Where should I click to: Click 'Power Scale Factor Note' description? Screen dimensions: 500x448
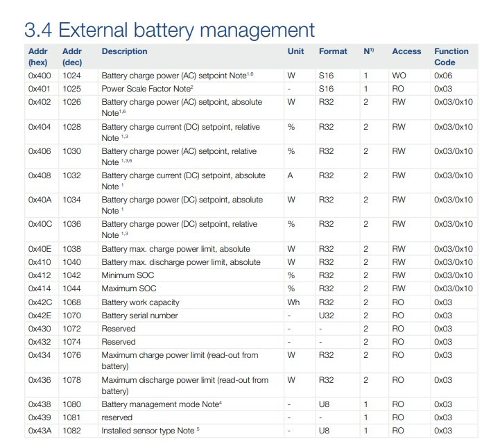[147, 89]
